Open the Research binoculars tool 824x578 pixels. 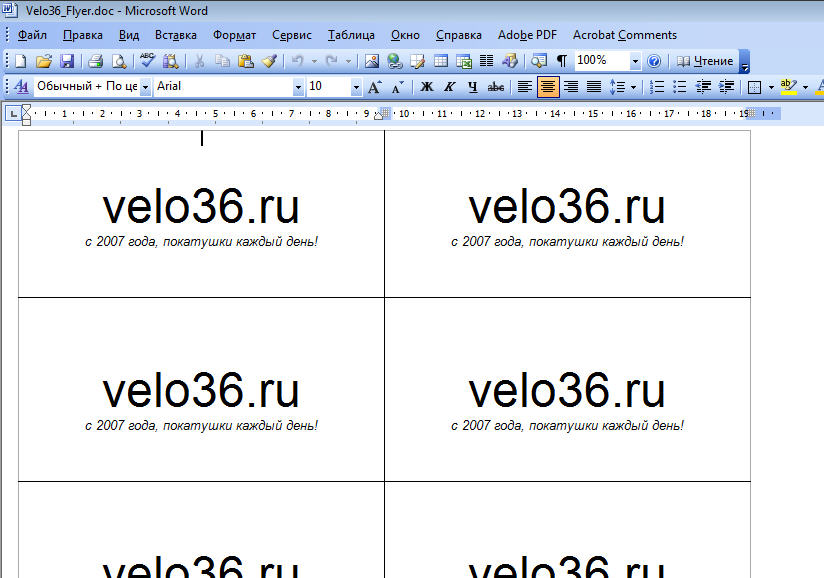[170, 61]
